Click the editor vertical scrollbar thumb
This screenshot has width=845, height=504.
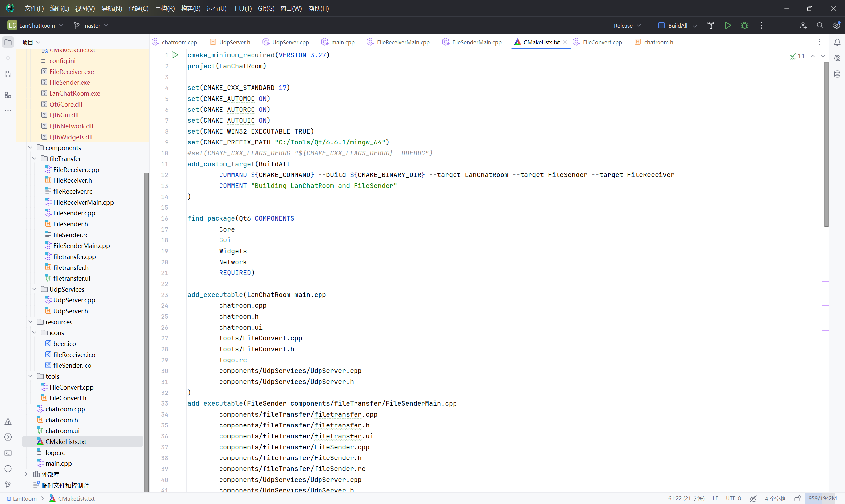pyautogui.click(x=826, y=144)
